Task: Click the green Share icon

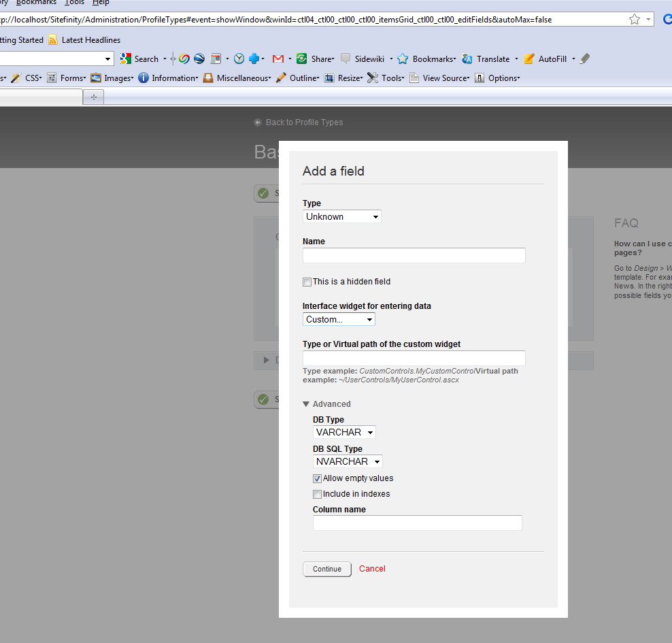Action: pyautogui.click(x=302, y=59)
